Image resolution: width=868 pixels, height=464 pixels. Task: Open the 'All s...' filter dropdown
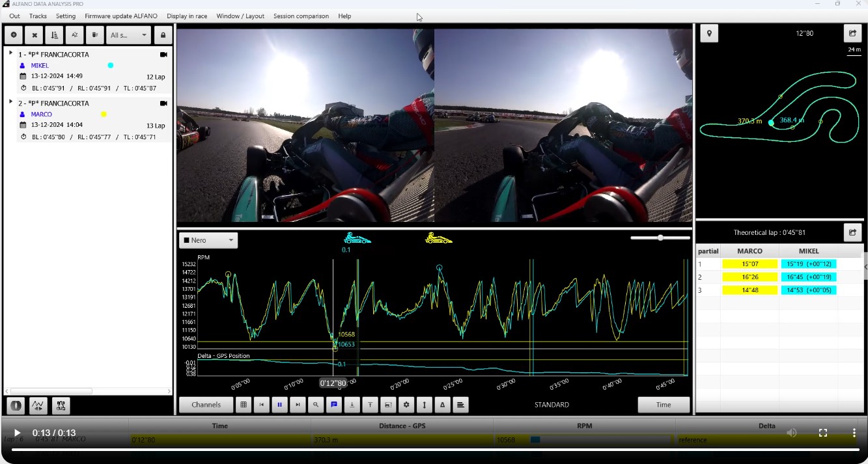pyautogui.click(x=128, y=35)
